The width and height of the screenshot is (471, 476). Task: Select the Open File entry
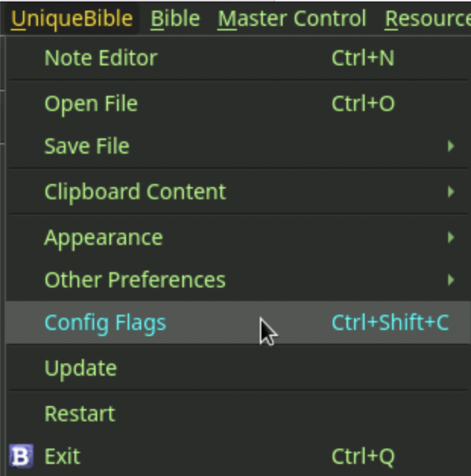pyautogui.click(x=238, y=103)
